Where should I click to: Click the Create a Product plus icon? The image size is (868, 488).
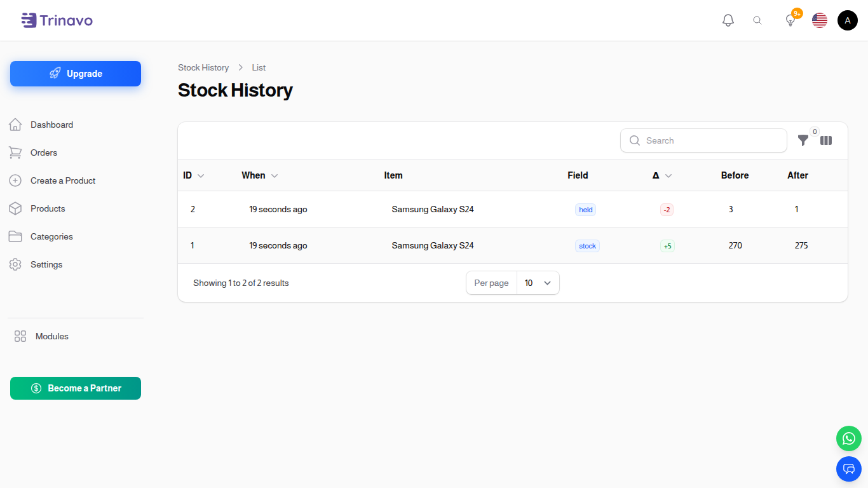[x=15, y=180]
